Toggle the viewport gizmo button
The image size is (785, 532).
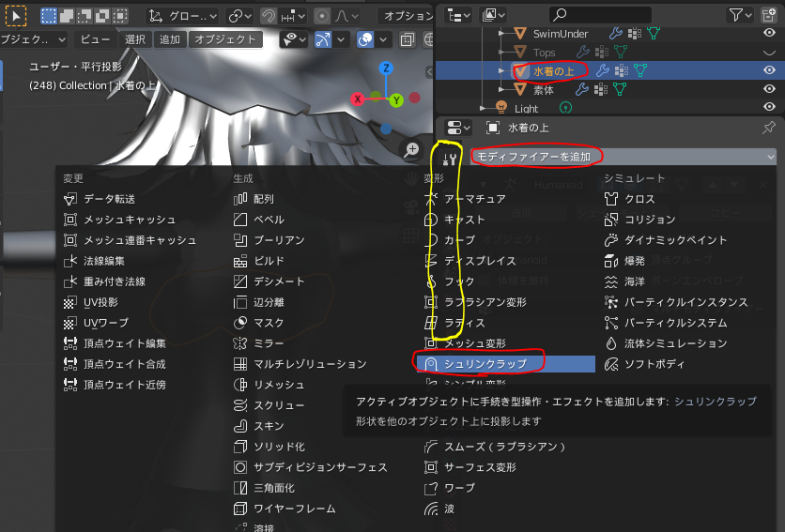coord(323,39)
